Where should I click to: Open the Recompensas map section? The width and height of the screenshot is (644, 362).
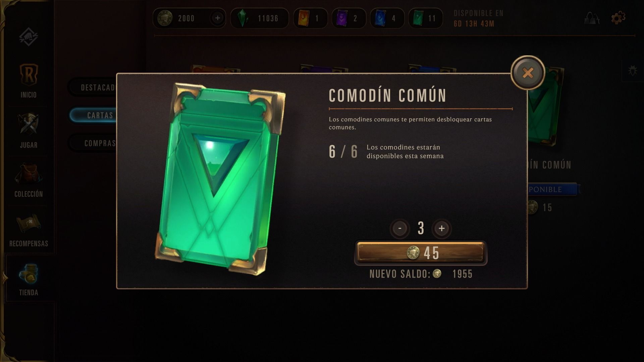point(29,230)
